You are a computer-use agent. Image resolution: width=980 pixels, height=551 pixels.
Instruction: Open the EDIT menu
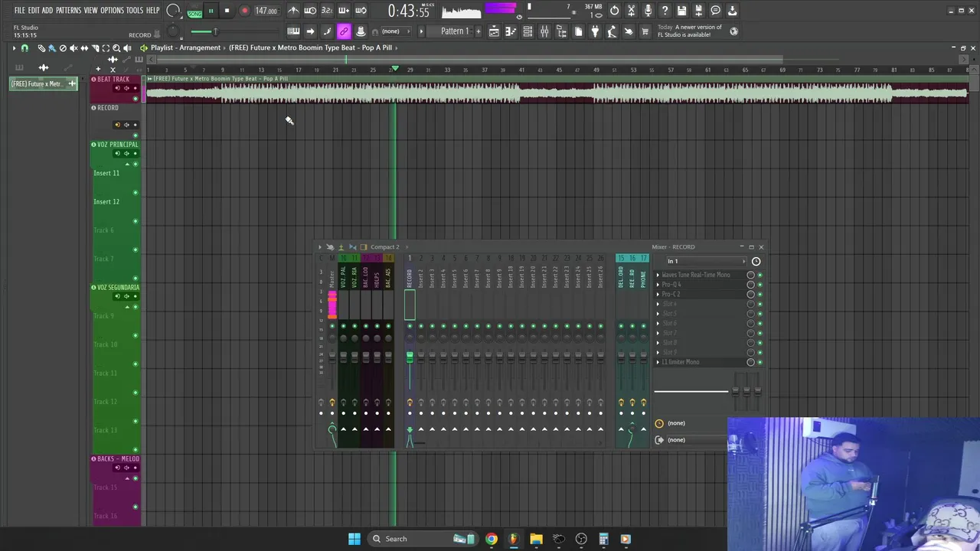[x=34, y=11]
